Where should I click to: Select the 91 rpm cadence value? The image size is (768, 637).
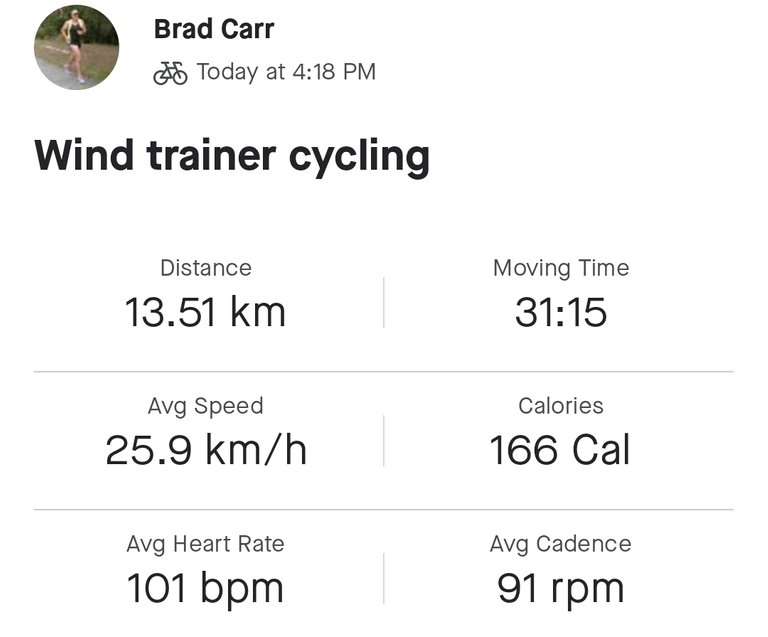coord(561,588)
